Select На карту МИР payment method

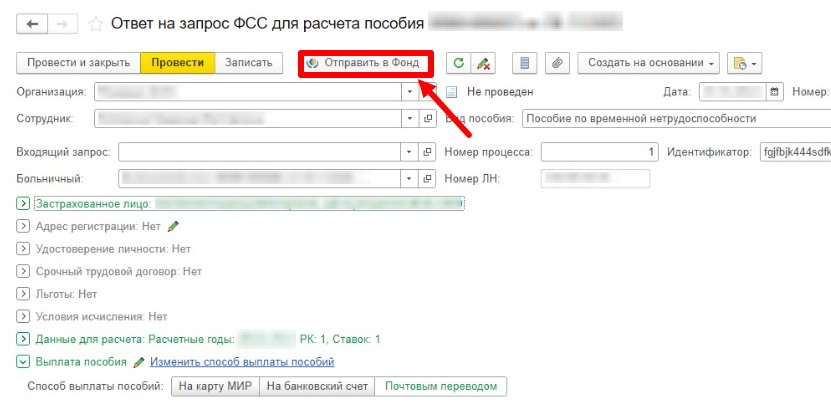click(215, 387)
